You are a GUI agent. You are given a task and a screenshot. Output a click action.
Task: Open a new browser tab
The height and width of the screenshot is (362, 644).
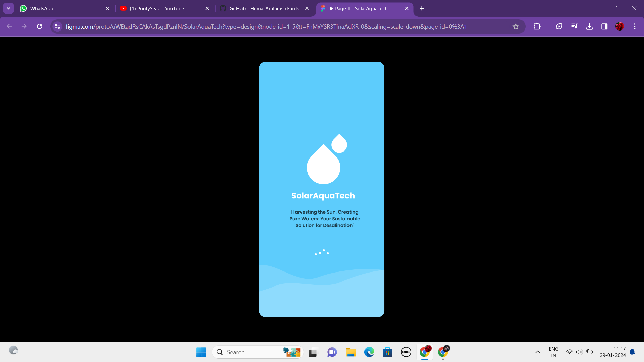point(422,8)
